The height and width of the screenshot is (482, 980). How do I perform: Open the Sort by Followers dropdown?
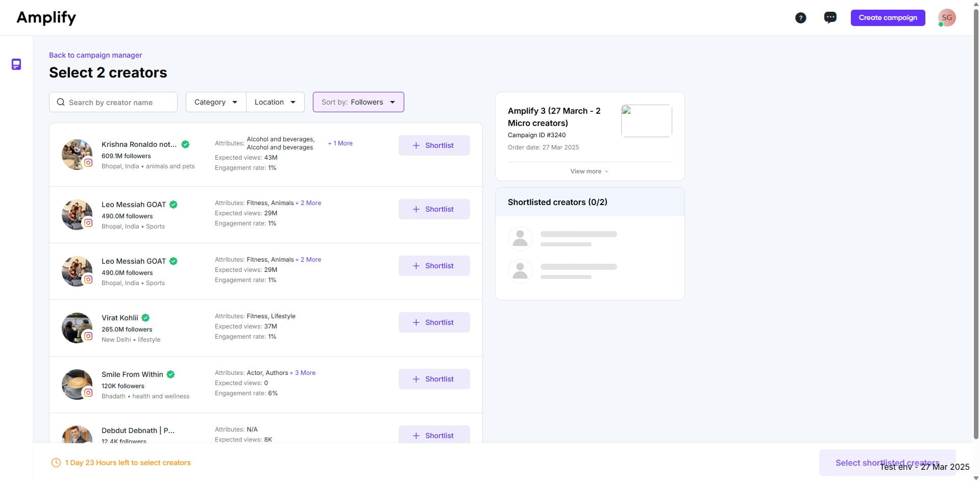(358, 102)
